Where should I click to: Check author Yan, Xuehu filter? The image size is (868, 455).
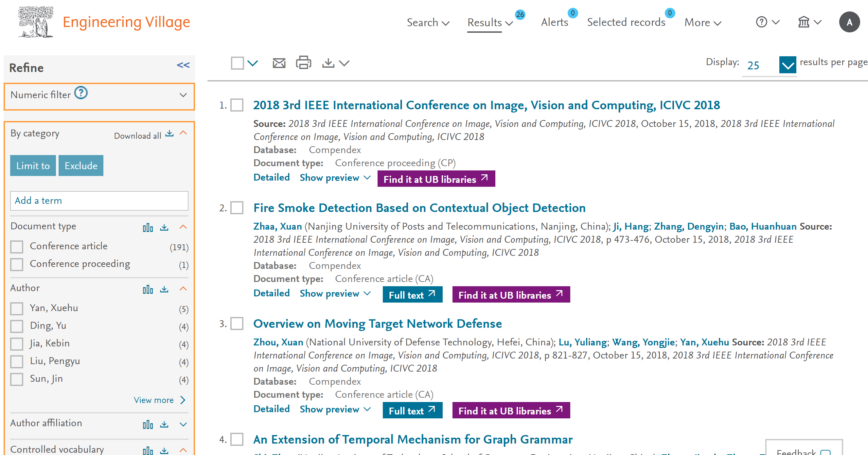16,308
